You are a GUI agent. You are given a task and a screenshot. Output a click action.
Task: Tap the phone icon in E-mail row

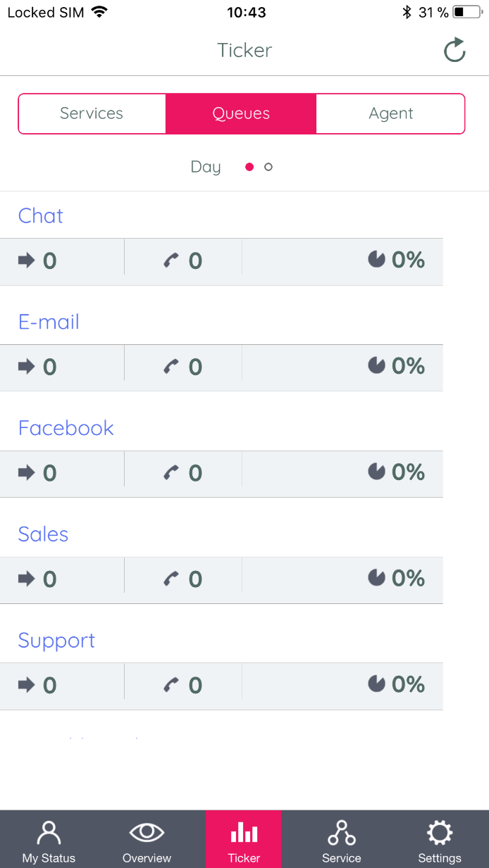coord(171,367)
